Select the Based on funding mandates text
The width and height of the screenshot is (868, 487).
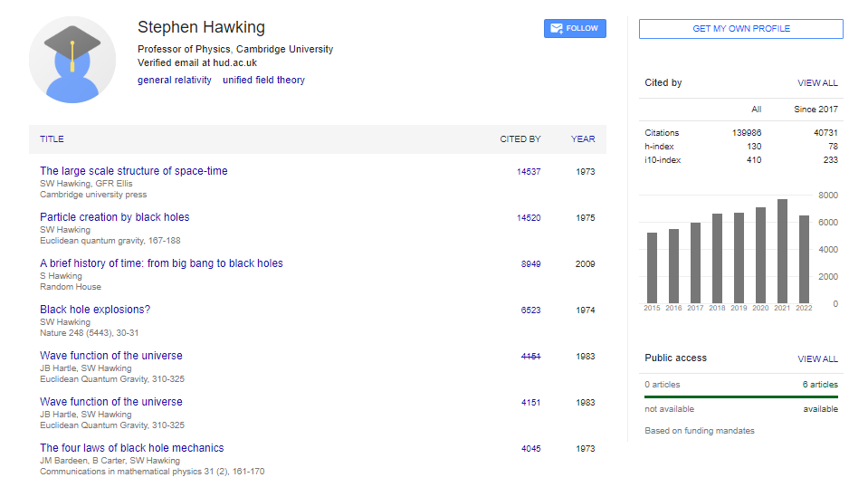point(699,431)
